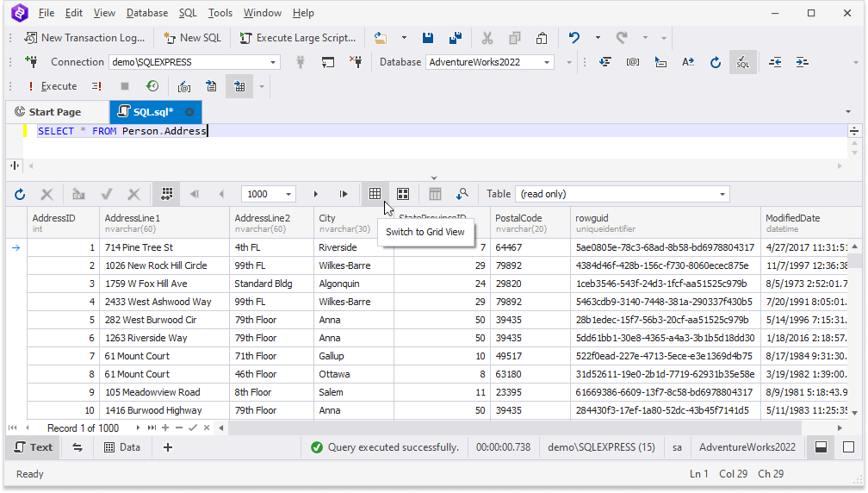The height and width of the screenshot is (493, 868).
Task: Click the AddressID column header
Action: (63, 222)
